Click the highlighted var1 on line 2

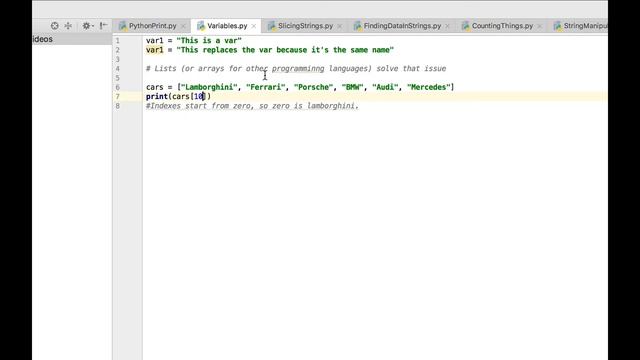[154, 50]
